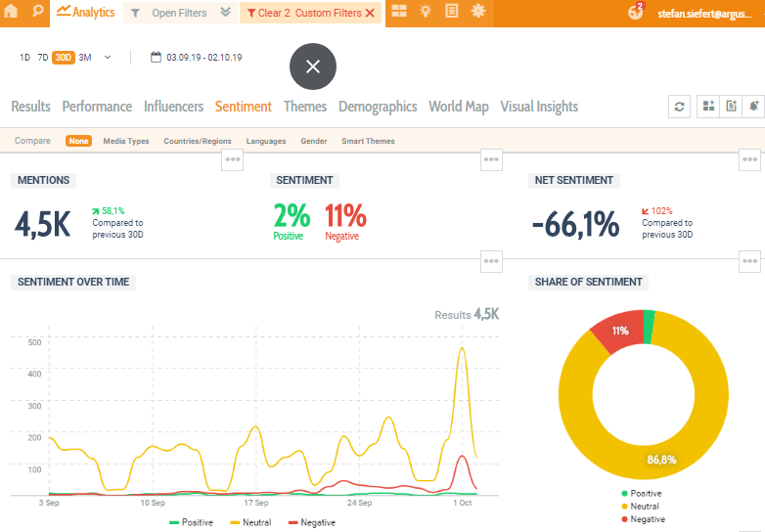Click the export report icon

(x=731, y=107)
